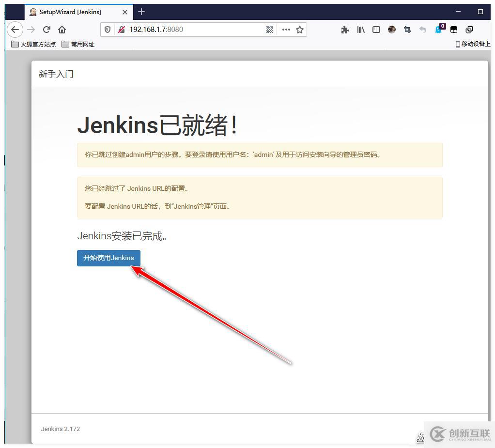
Task: Click the Jenkins已就绪! heading
Action: pyautogui.click(x=157, y=125)
